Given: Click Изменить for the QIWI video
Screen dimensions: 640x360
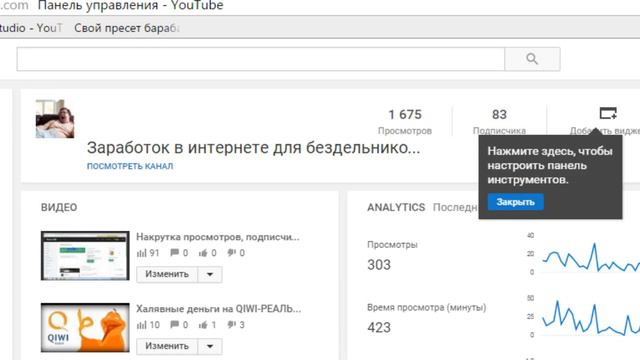Looking at the screenshot, I should [x=167, y=346].
